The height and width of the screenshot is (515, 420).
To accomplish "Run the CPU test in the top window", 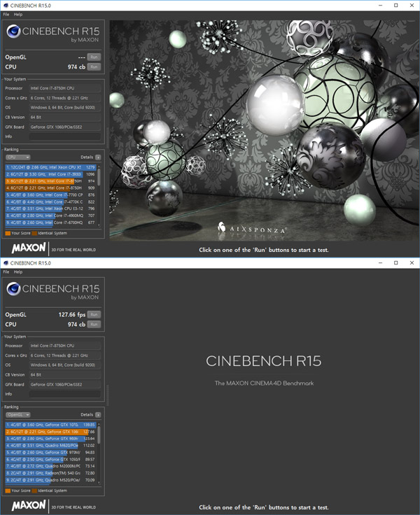I will tap(93, 66).
